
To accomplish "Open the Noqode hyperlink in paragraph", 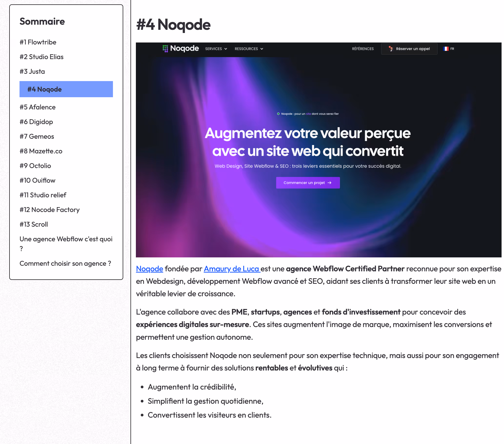I will pos(150,269).
